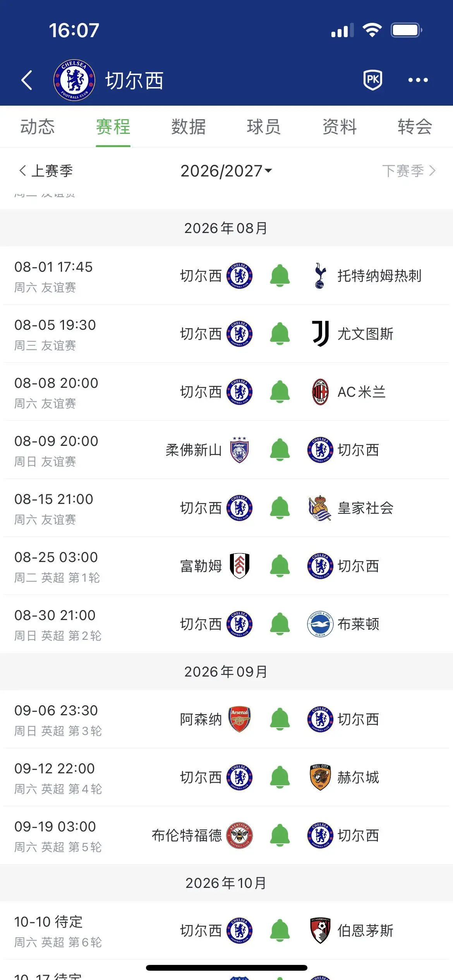The width and height of the screenshot is (453, 980).
Task: Open the 转会 transfers tab
Action: tap(415, 127)
